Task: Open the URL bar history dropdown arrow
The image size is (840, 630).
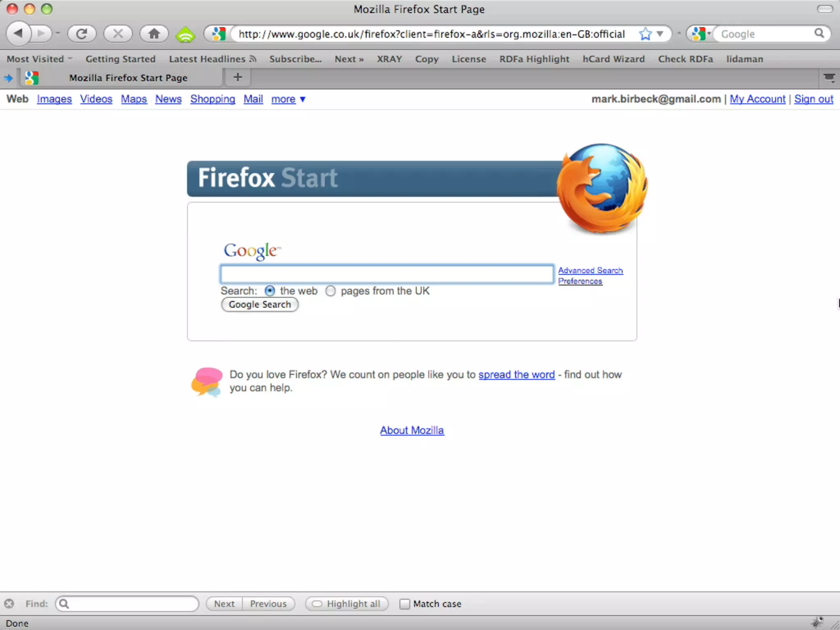Action: coord(660,34)
